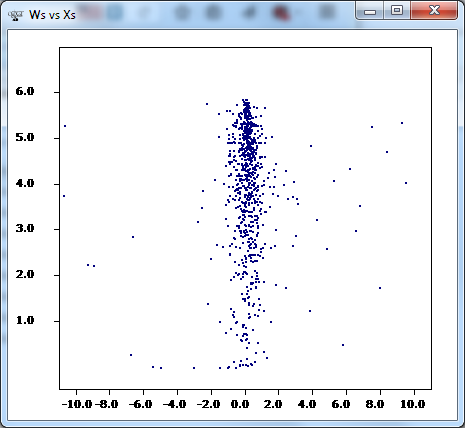Click the x-axis label -2.0
The width and height of the screenshot is (465, 428).
click(x=209, y=404)
